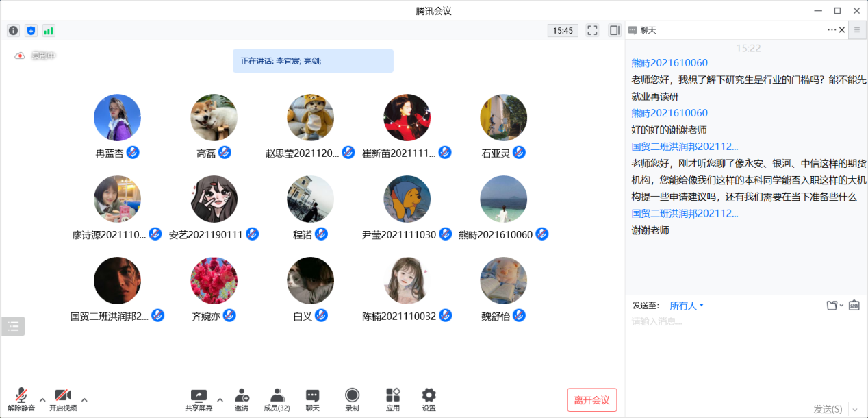The height and width of the screenshot is (418, 868).
Task: Open the Apps (应用) icon
Action: pos(393,399)
